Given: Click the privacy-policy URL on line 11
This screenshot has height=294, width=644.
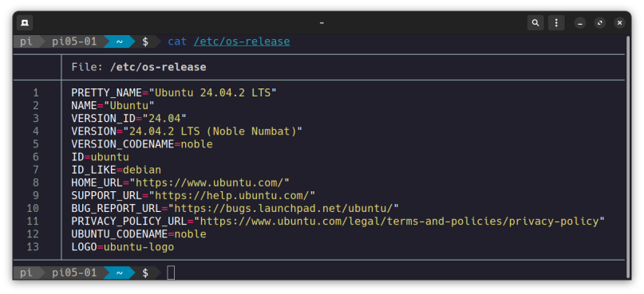Looking at the screenshot, I should point(399,221).
